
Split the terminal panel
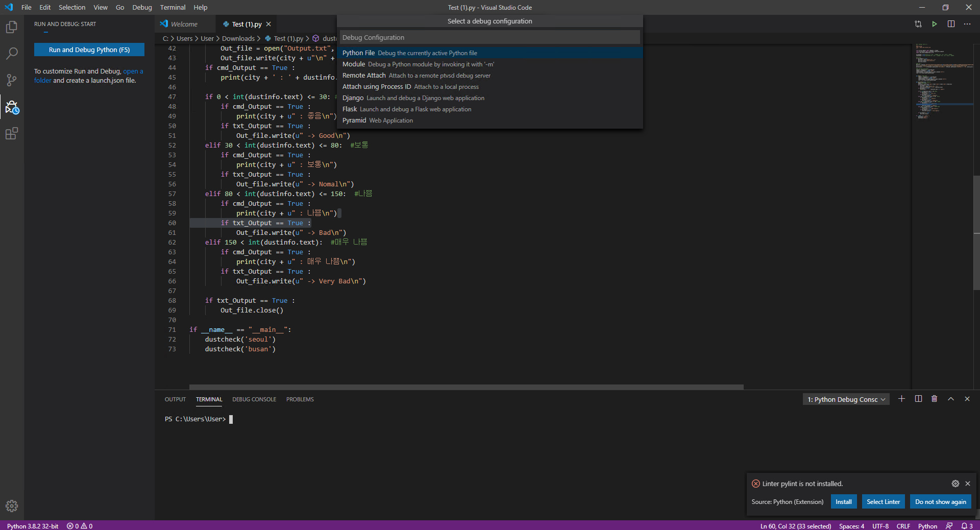918,399
